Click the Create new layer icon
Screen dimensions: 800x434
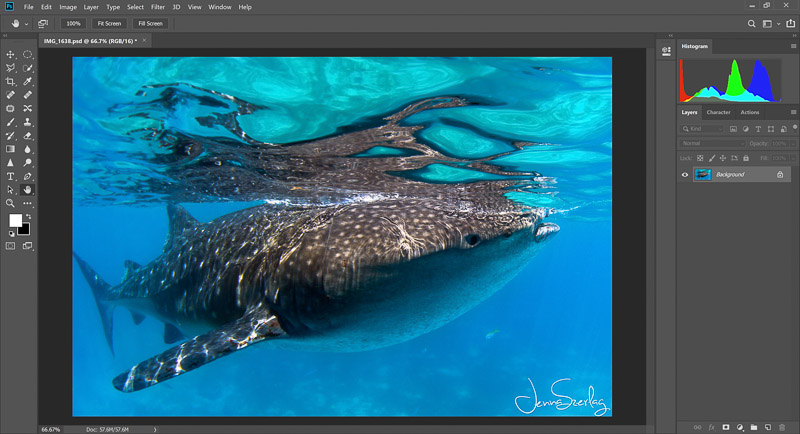point(767,427)
